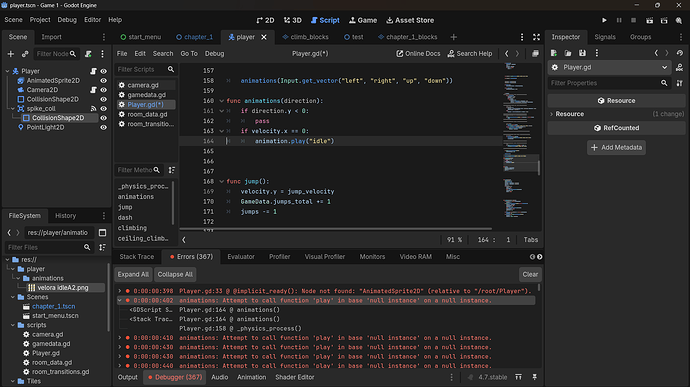The image size is (690, 387).
Task: Load an existing resource in Inspector
Action: (568, 53)
